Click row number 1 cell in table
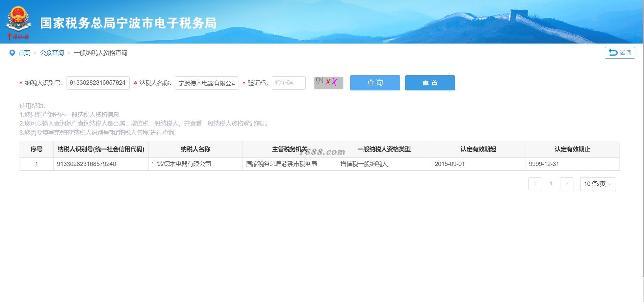The width and height of the screenshot is (644, 302). [36, 164]
